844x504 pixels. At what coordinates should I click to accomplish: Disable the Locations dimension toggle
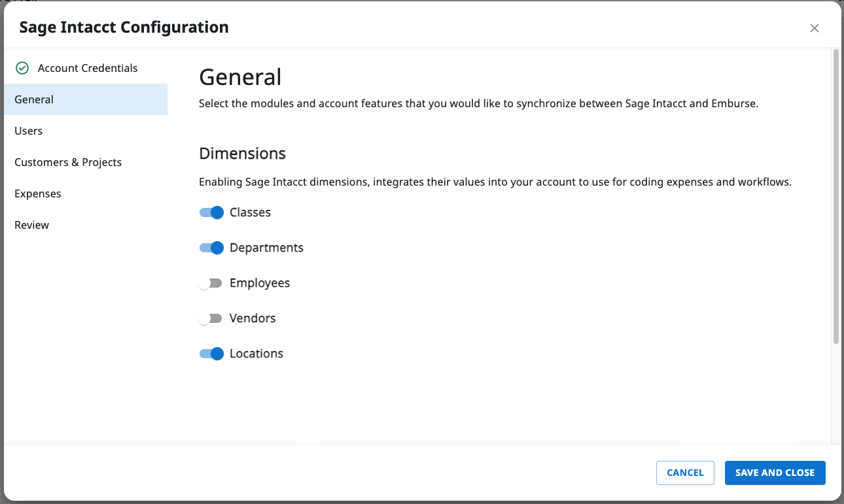pos(211,354)
